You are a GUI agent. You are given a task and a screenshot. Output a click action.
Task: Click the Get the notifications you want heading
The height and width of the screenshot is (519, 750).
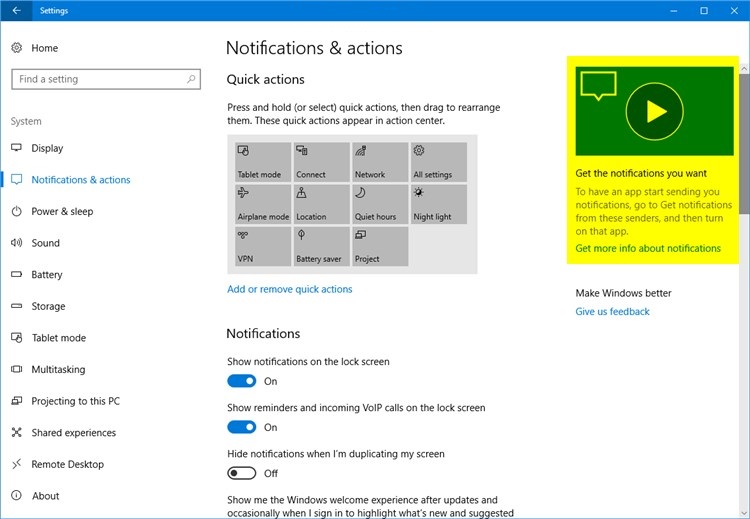[x=641, y=173]
